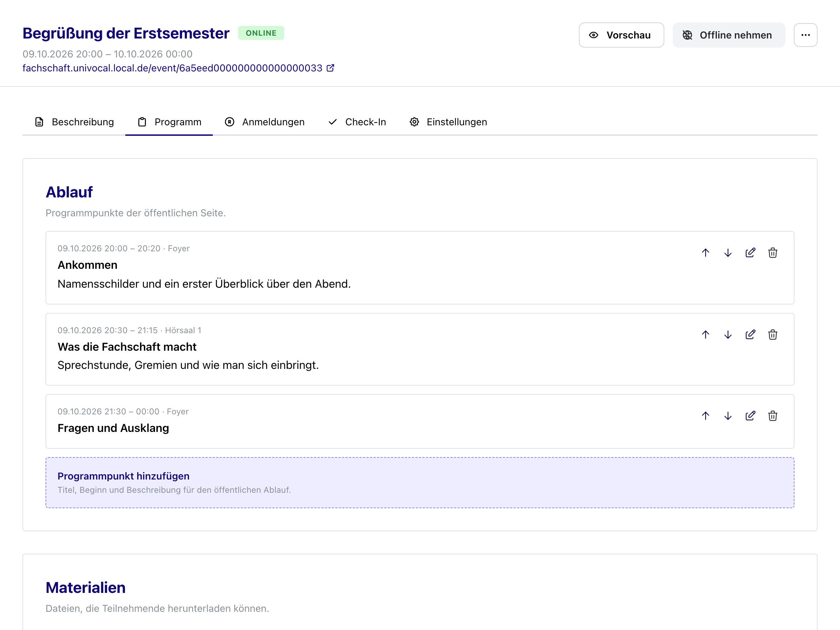Open the fachschaft.univocal.local.de event link
Image resolution: width=840 pixels, height=630 pixels.
[178, 68]
